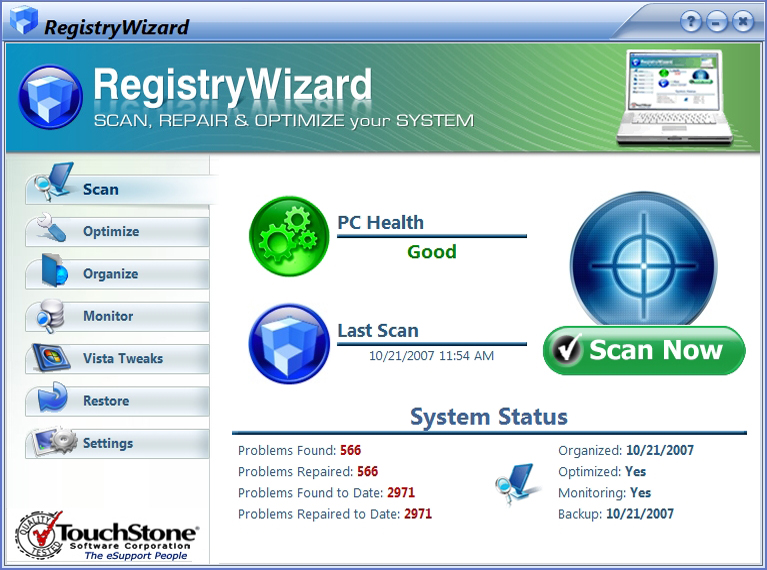Click the Quality Tested stamp icon
The image size is (767, 570).
pos(38,535)
